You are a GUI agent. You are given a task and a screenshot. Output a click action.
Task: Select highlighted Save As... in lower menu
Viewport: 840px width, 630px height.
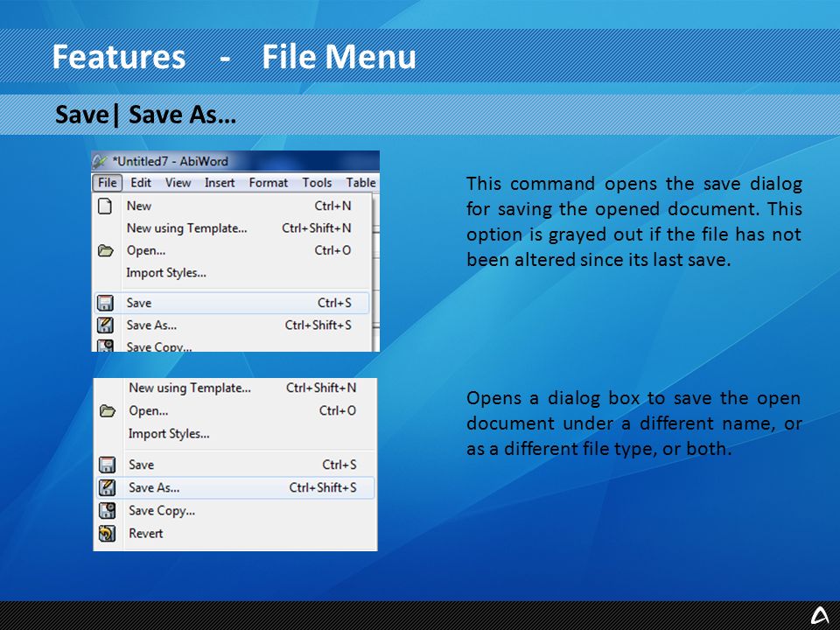click(235, 487)
